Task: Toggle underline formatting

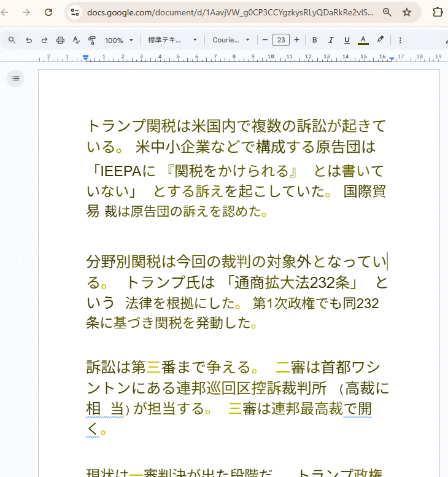Action: [x=347, y=40]
